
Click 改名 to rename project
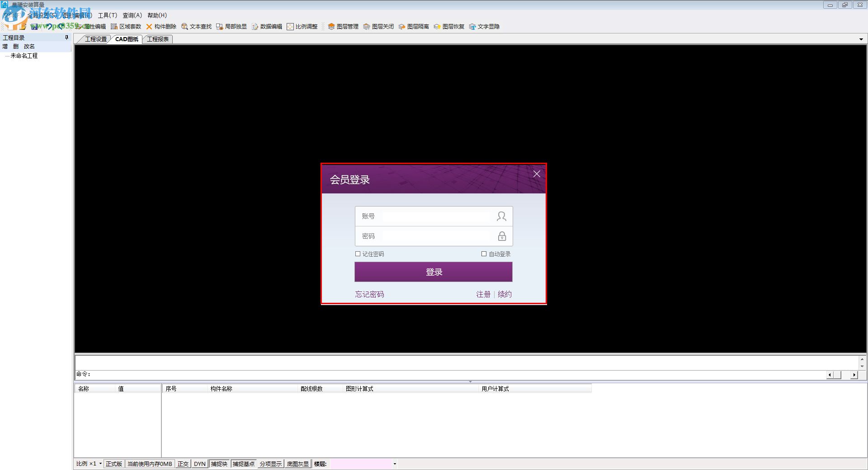click(x=29, y=46)
